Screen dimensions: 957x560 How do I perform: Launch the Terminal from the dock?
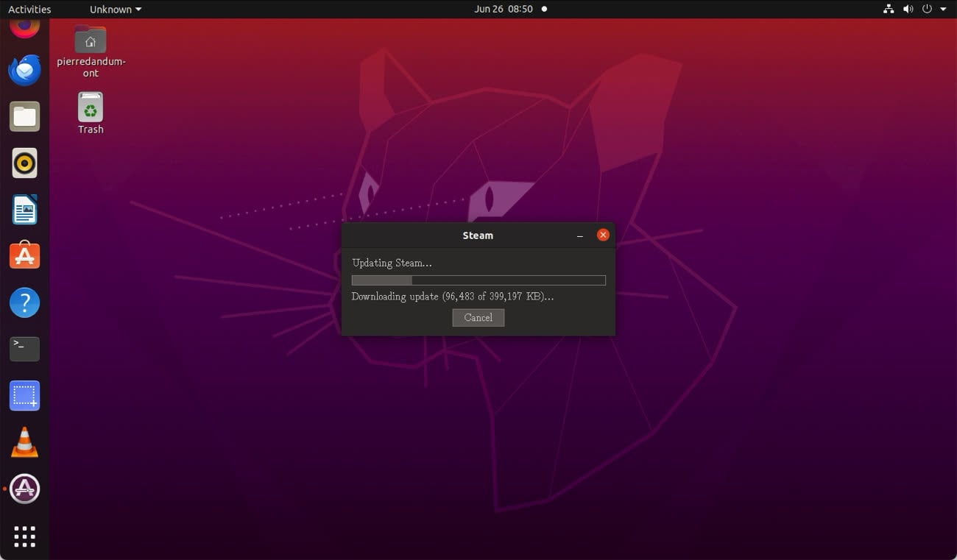click(x=24, y=349)
